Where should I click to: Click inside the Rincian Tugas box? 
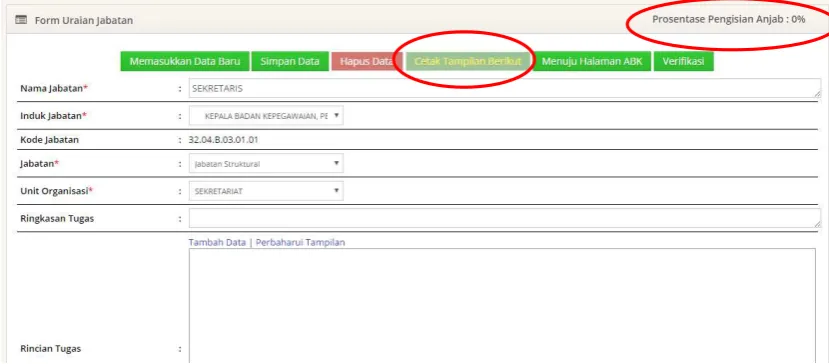(502, 306)
